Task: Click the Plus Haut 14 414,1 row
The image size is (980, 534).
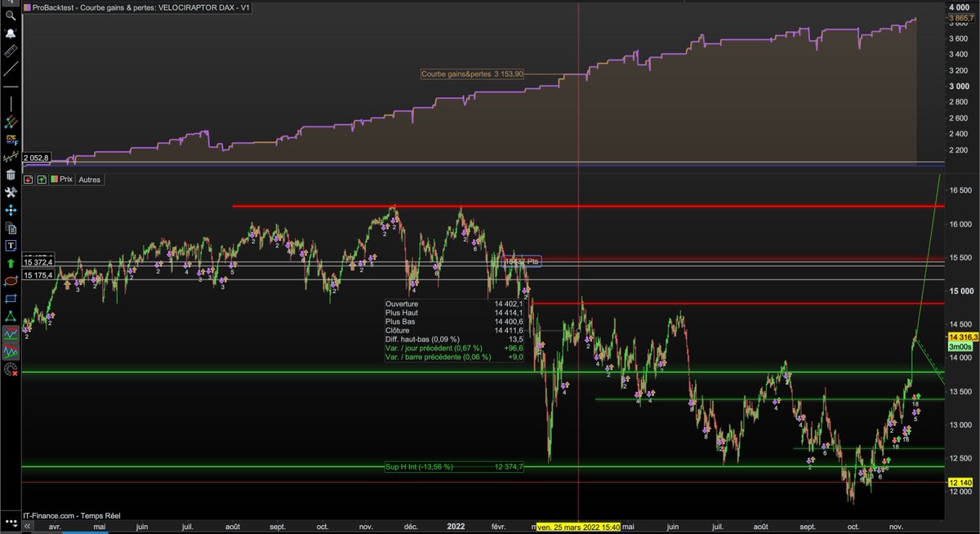Action: click(x=455, y=312)
